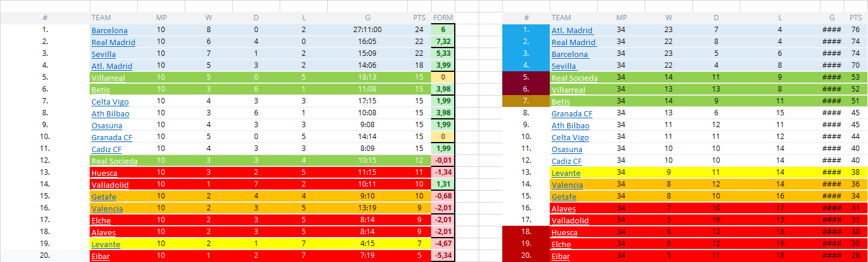Select form value '6' in Barcelona row
The width and height of the screenshot is (868, 262).
tap(443, 30)
